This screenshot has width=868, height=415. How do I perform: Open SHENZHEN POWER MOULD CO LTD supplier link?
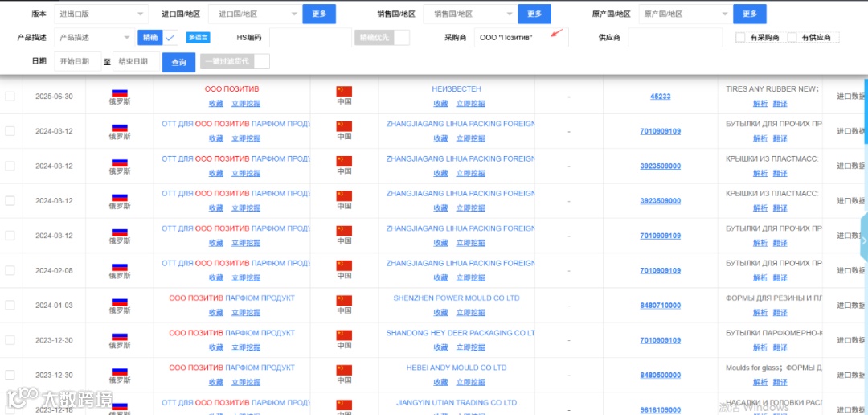457,298
